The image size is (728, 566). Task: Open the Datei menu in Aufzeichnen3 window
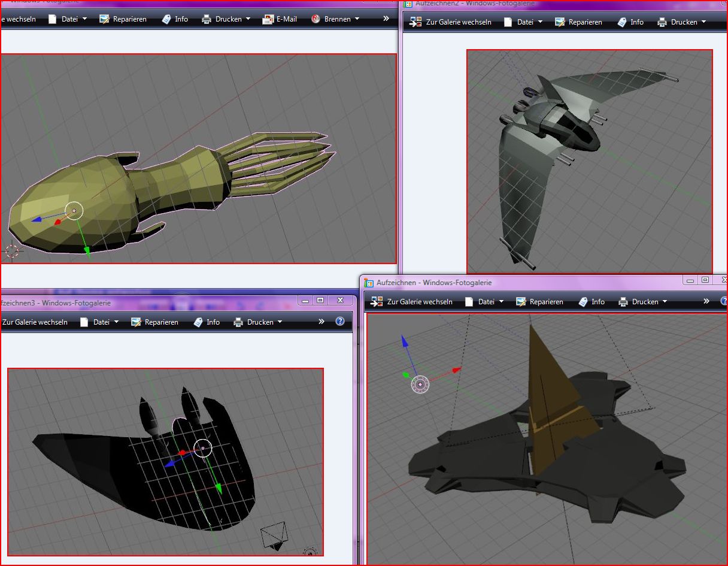tap(100, 322)
